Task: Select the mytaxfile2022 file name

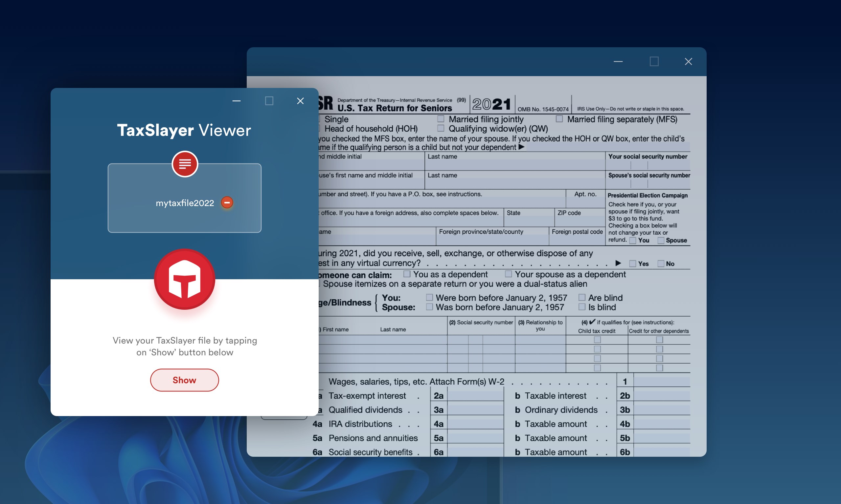Action: click(185, 203)
